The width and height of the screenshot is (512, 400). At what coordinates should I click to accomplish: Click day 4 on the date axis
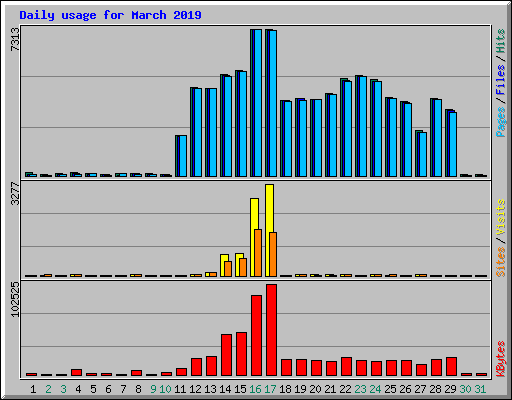coord(78,389)
